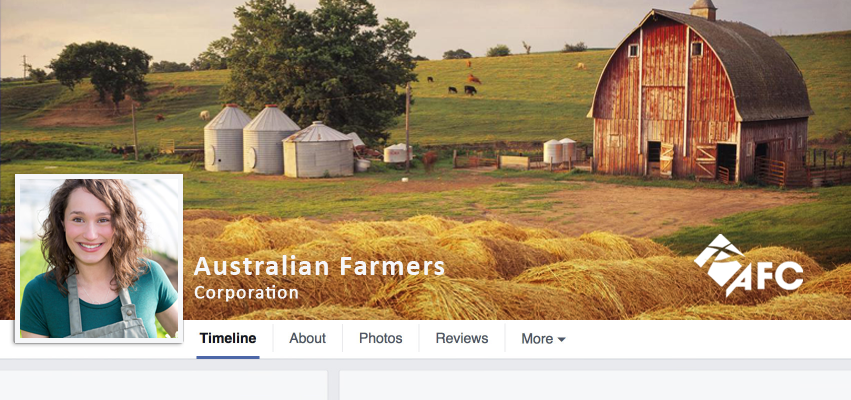
Task: Click the grain silos in cover photo
Action: [279, 140]
